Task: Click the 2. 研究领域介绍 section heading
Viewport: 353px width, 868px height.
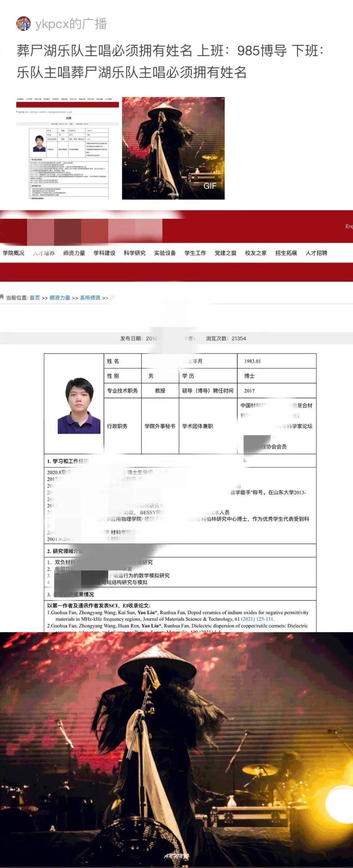Action: tap(65, 551)
